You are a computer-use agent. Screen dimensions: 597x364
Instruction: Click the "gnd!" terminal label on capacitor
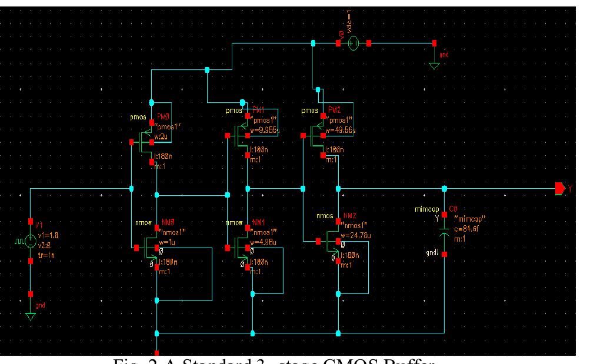click(432, 253)
